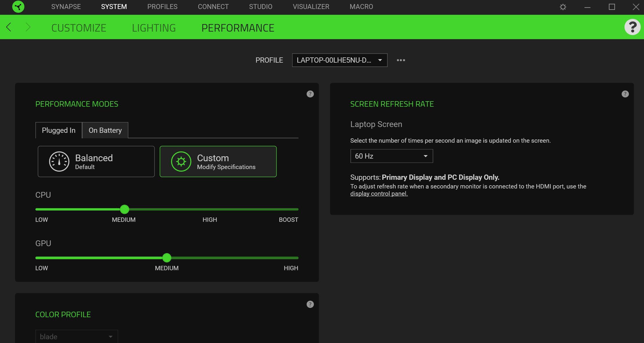Maximize the Razer Synapse window
Image resolution: width=644 pixels, height=343 pixels.
(612, 7)
